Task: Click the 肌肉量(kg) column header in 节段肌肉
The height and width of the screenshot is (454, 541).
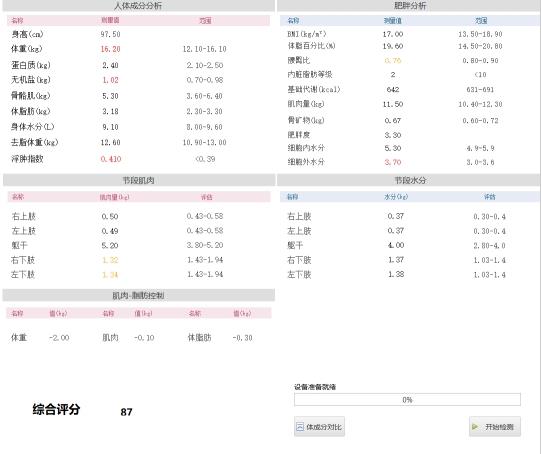Action: click(x=115, y=197)
